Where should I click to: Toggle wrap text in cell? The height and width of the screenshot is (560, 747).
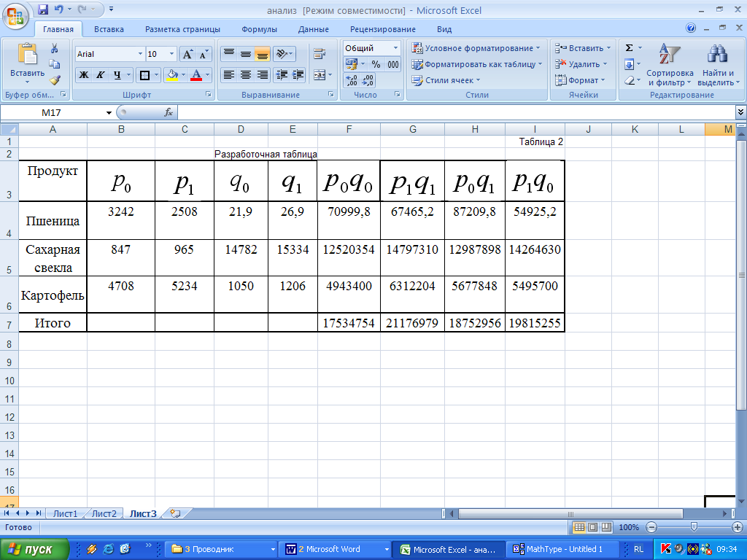[320, 54]
